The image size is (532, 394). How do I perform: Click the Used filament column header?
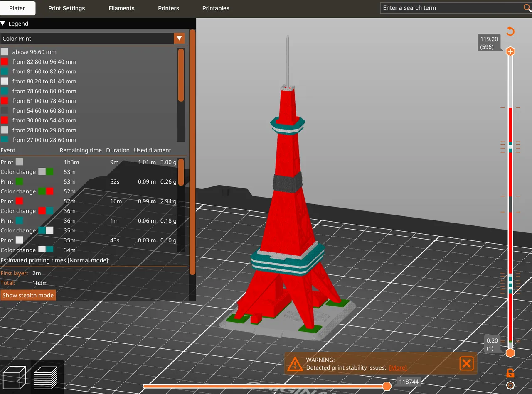152,150
